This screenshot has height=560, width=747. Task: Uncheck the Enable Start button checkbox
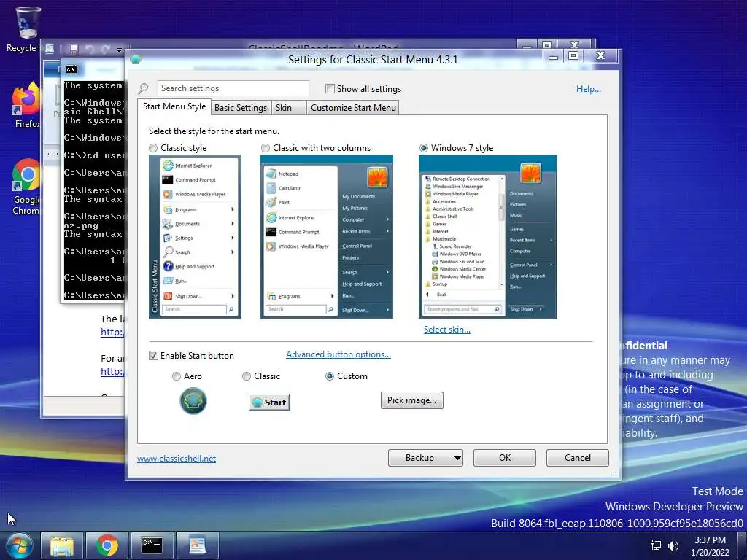pos(153,356)
